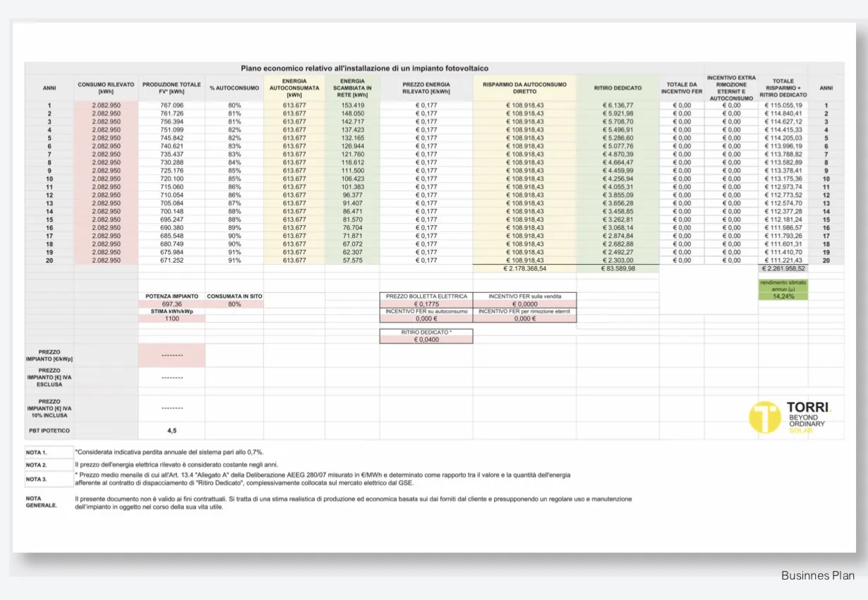868x600 pixels.
Task: Click the green 'RITIRO DEDICATO' column header
Action: tap(617, 88)
